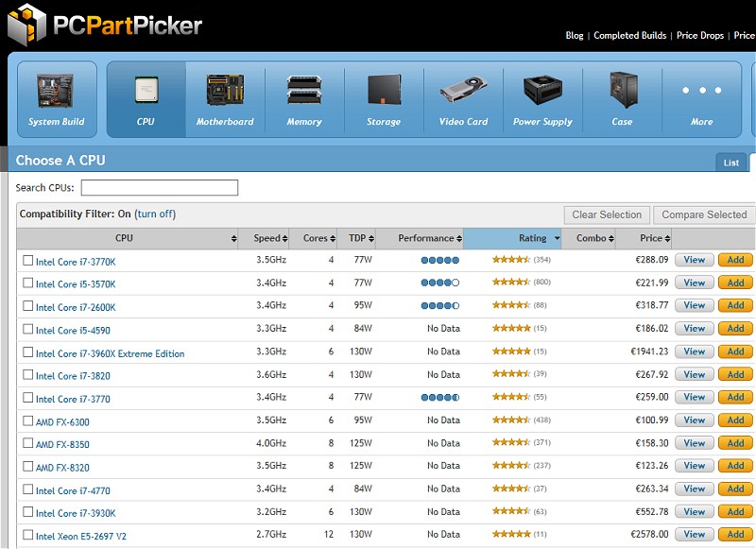Click the €1941.23 price
Image resolution: width=756 pixels, height=549 pixels.
[649, 352]
